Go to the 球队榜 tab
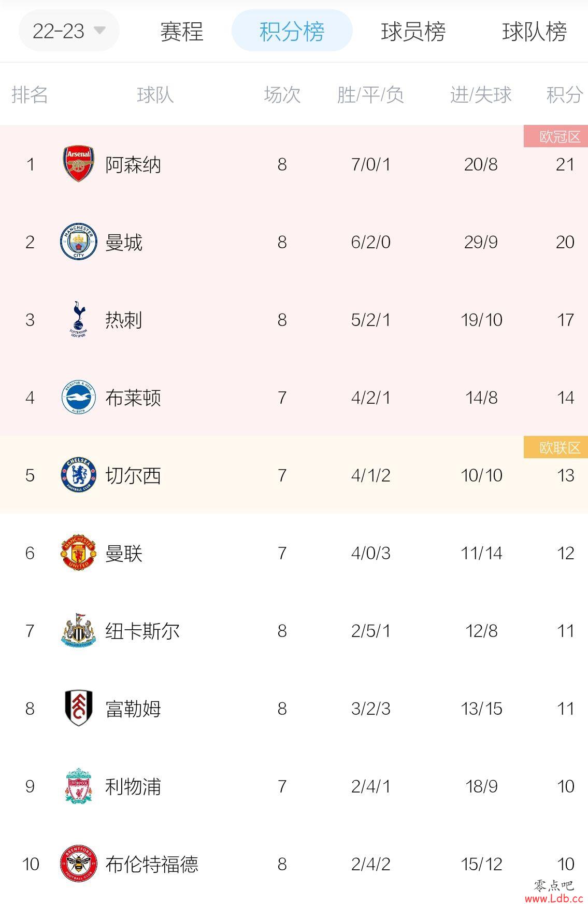Viewport: 588px width, 904px height. (x=534, y=32)
